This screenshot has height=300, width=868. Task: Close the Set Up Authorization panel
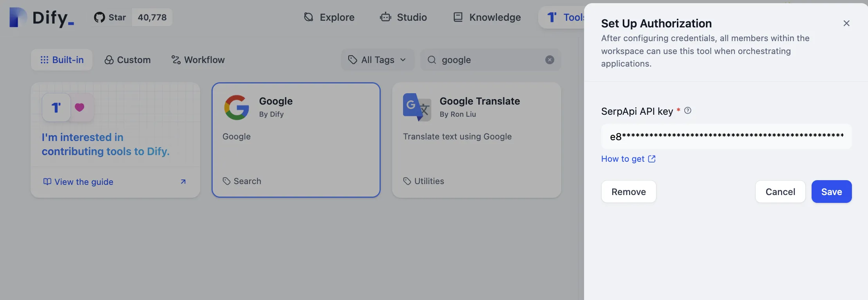(x=846, y=23)
